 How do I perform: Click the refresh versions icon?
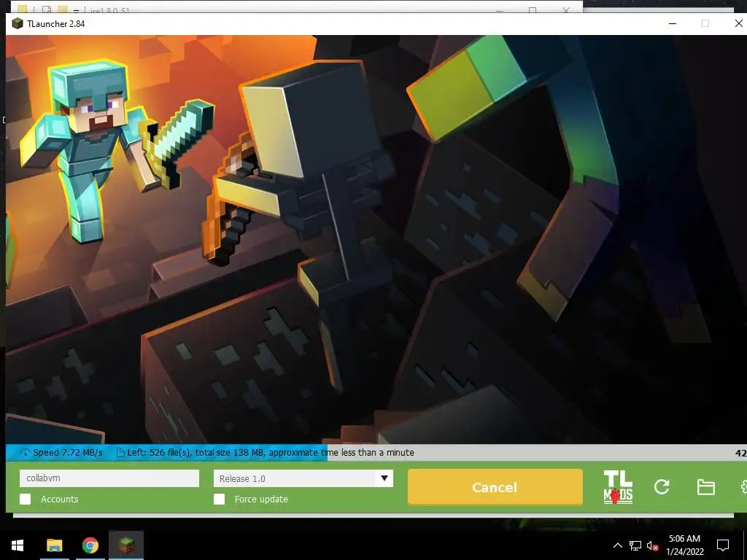tap(662, 486)
